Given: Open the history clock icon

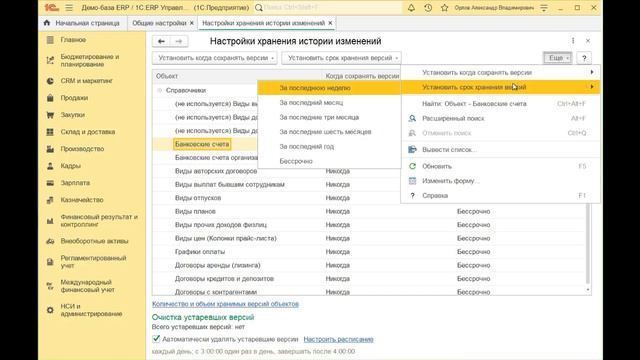Looking at the screenshot, I should 428,8.
